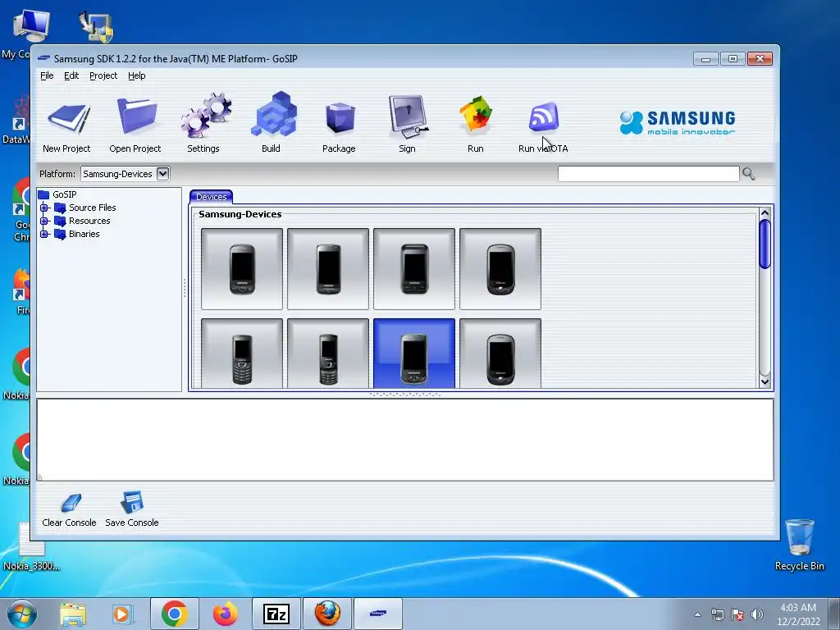This screenshot has height=630, width=840.
Task: Open the File menu
Action: (x=47, y=75)
